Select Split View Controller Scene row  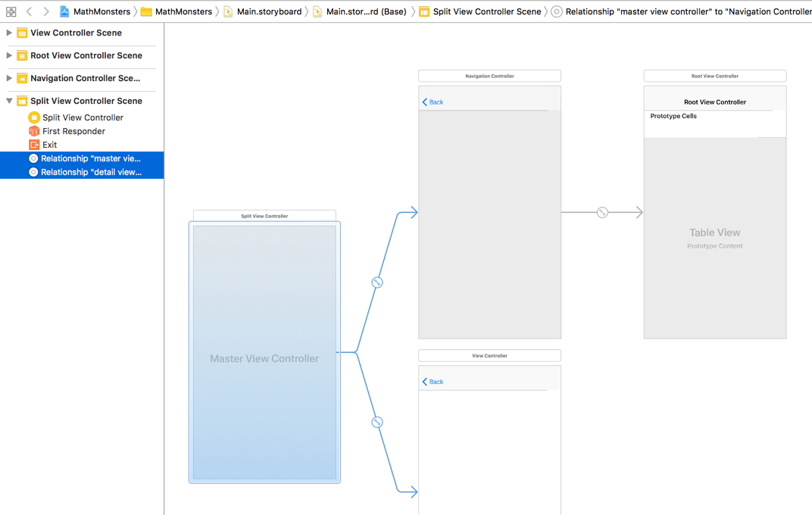[82, 101]
